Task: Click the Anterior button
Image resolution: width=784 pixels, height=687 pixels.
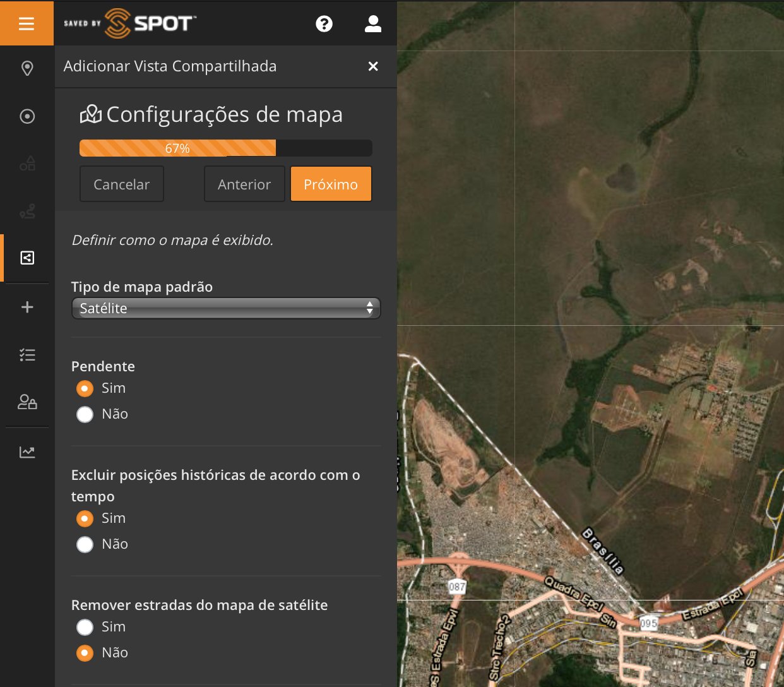Action: tap(244, 184)
